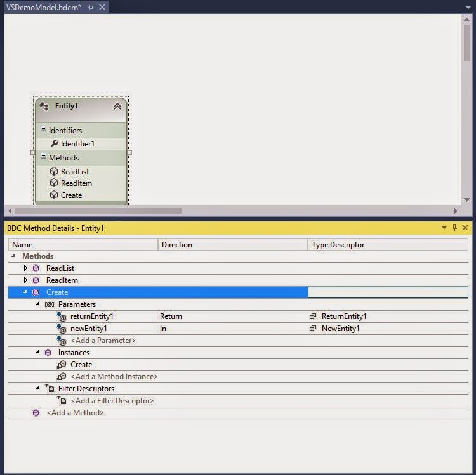Select the ReadList row in method details
The width and height of the screenshot is (476, 475).
pyautogui.click(x=238, y=268)
